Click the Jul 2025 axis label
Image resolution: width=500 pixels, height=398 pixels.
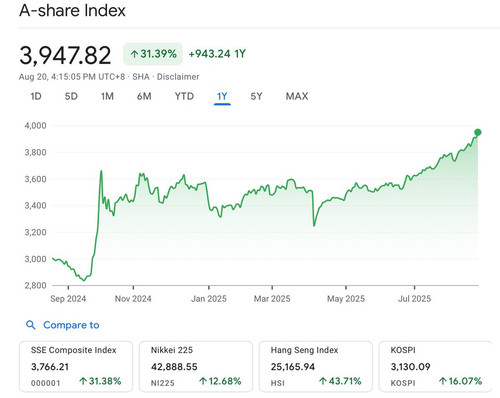414,298
